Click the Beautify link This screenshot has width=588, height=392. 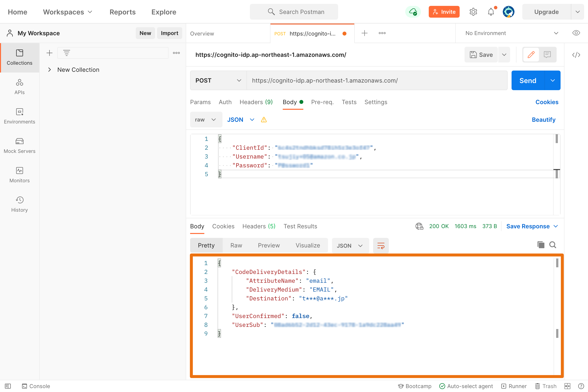pos(543,120)
